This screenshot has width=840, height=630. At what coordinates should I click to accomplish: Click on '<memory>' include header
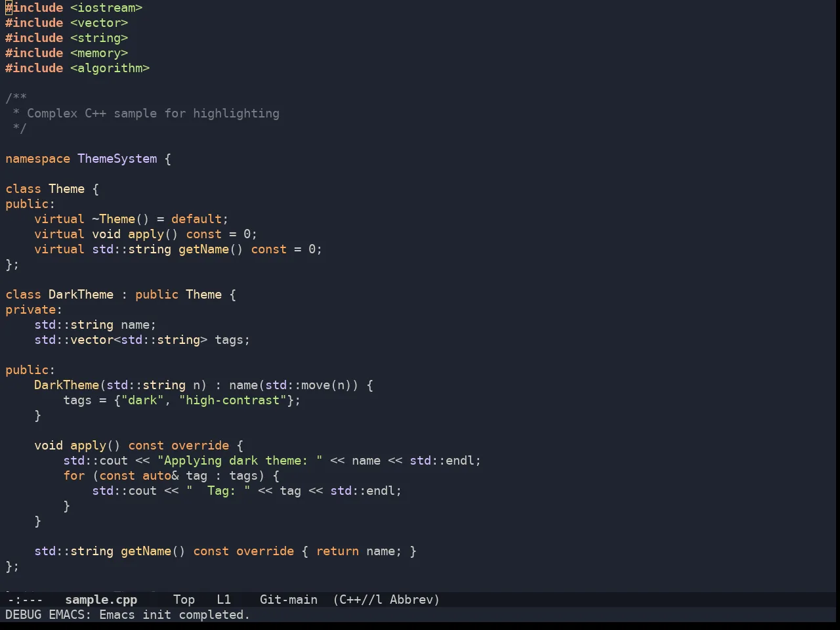[x=99, y=53]
